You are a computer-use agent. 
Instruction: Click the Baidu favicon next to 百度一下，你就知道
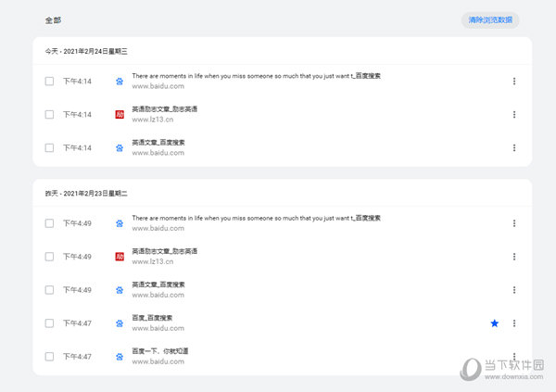(x=119, y=356)
